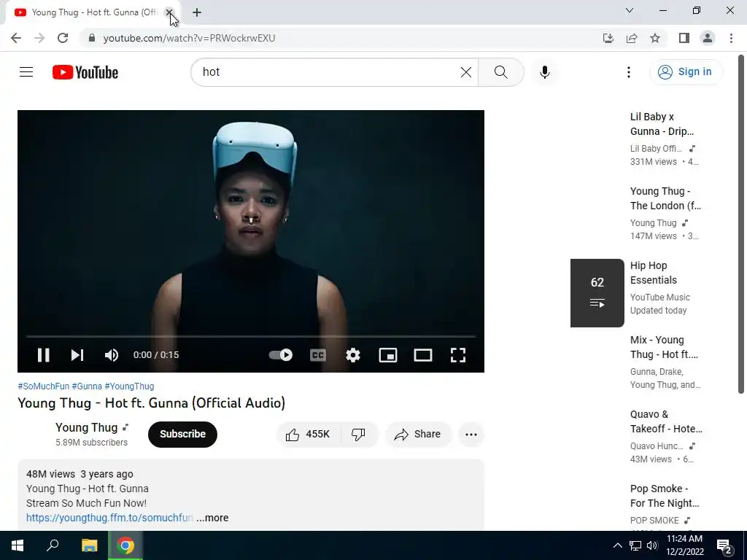This screenshot has height=560, width=747.
Task: Share the video
Action: (x=418, y=435)
